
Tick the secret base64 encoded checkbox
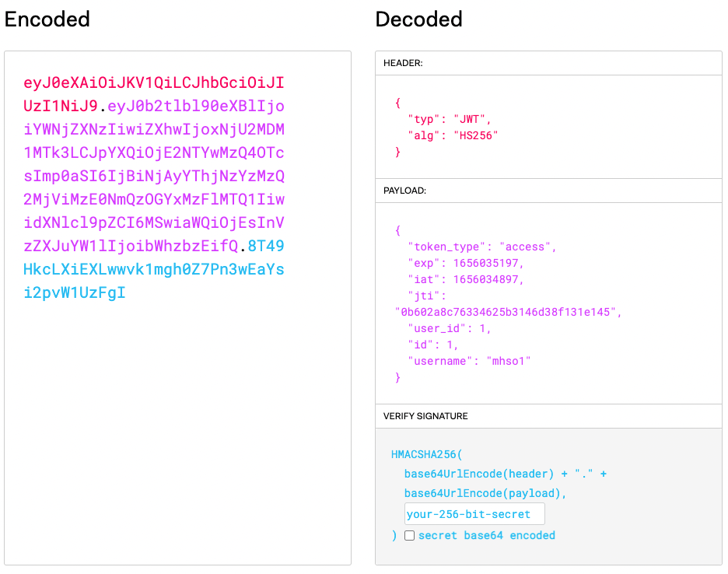(x=409, y=535)
